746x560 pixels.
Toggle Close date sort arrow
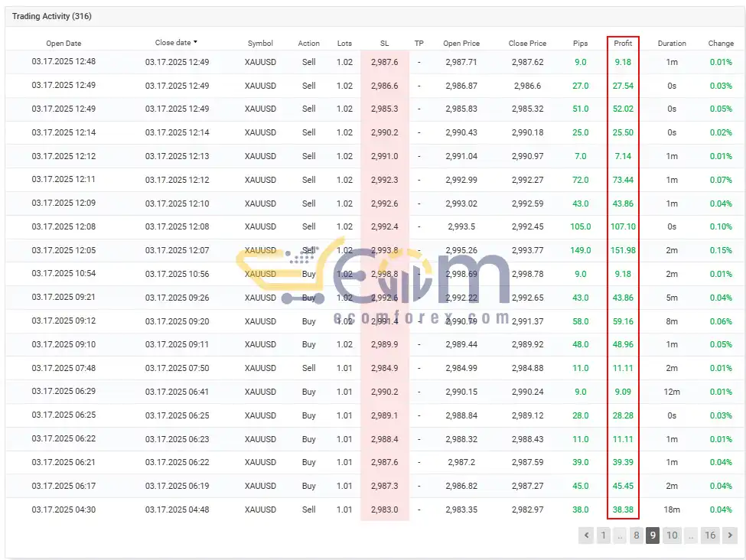196,42
